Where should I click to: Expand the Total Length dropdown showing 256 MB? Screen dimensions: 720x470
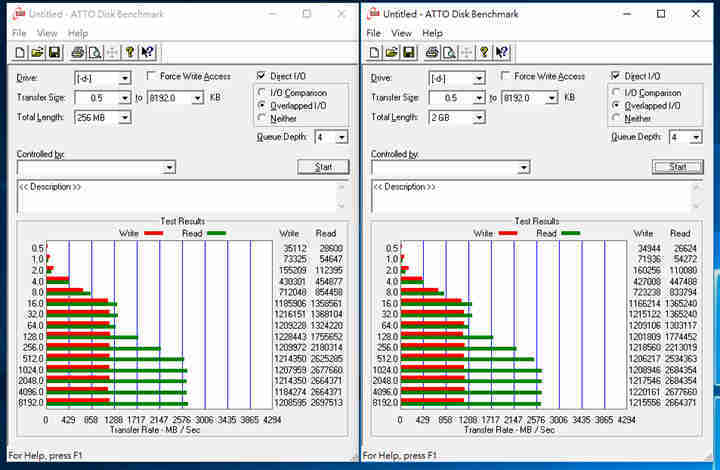click(125, 117)
